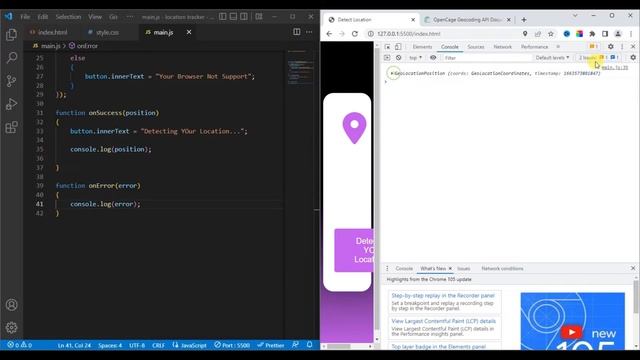Screen dimensions: 640x360
Task: Open notifications bell in VS Code status bar
Action: click(x=309, y=345)
